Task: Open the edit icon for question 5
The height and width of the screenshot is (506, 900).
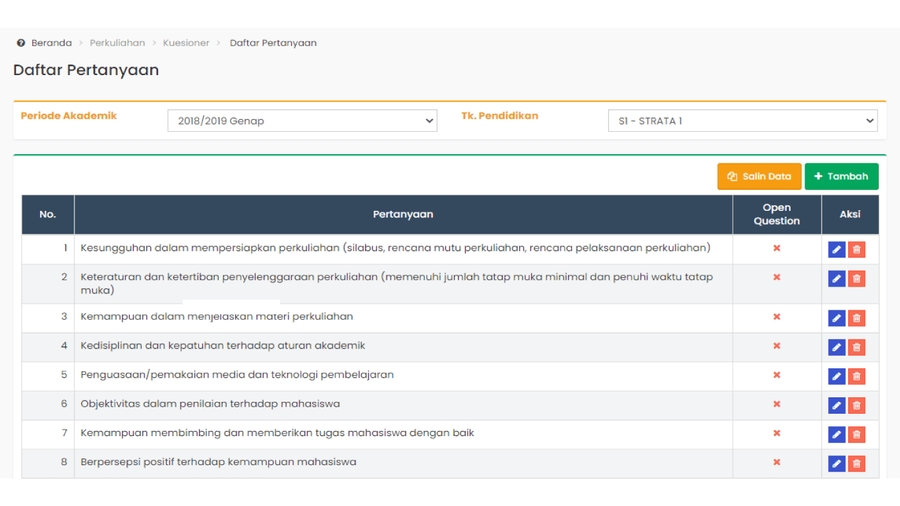Action: tap(836, 376)
